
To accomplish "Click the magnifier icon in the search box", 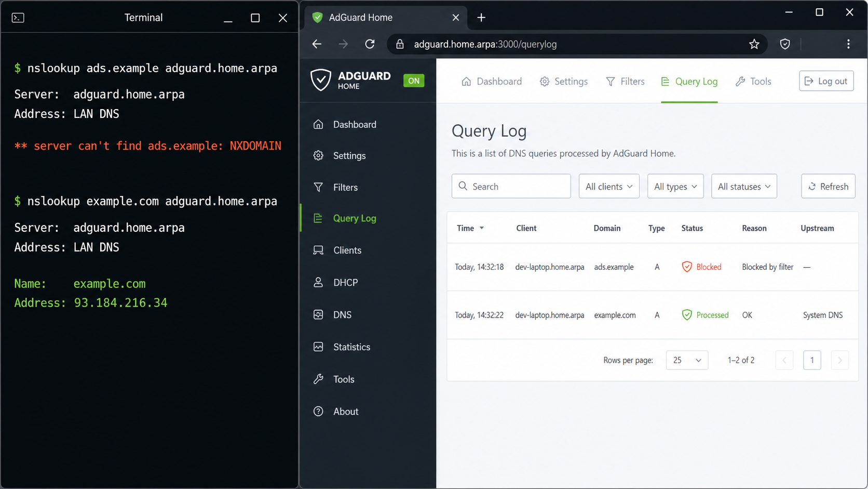I will coord(463,186).
